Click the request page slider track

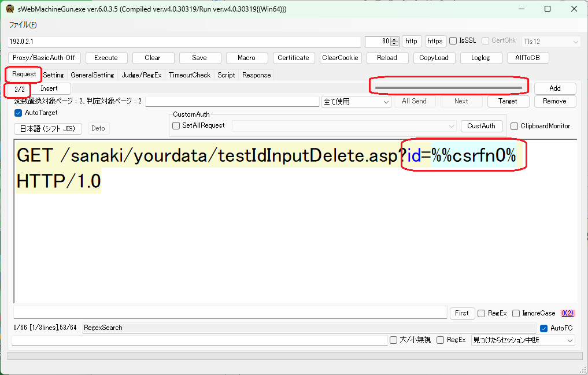pos(449,88)
